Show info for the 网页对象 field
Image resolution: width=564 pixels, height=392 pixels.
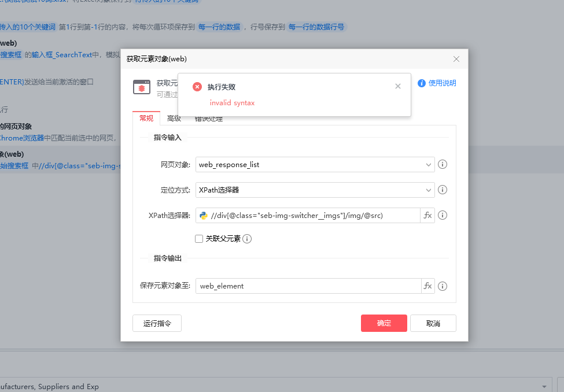pos(443,164)
